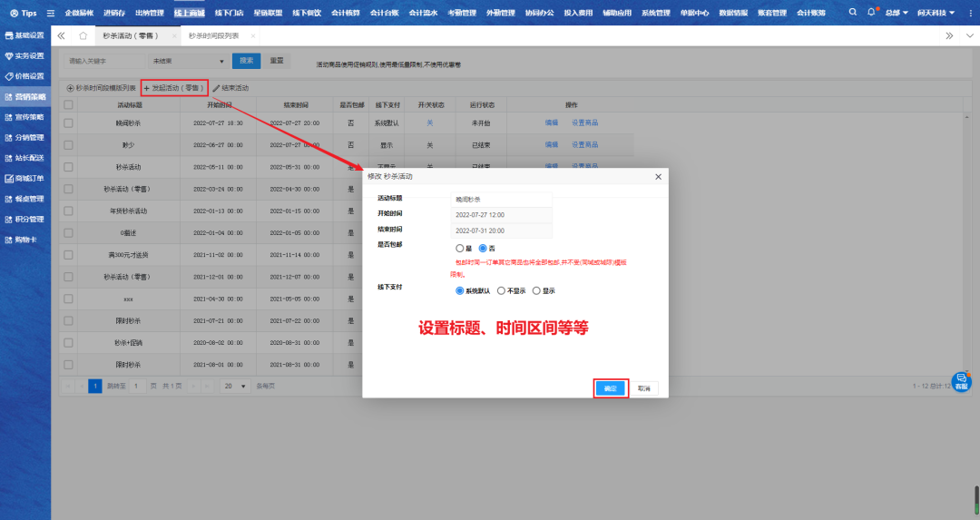The height and width of the screenshot is (520, 980).
Task: Expand the 问天科技 account dropdown
Action: (x=945, y=14)
